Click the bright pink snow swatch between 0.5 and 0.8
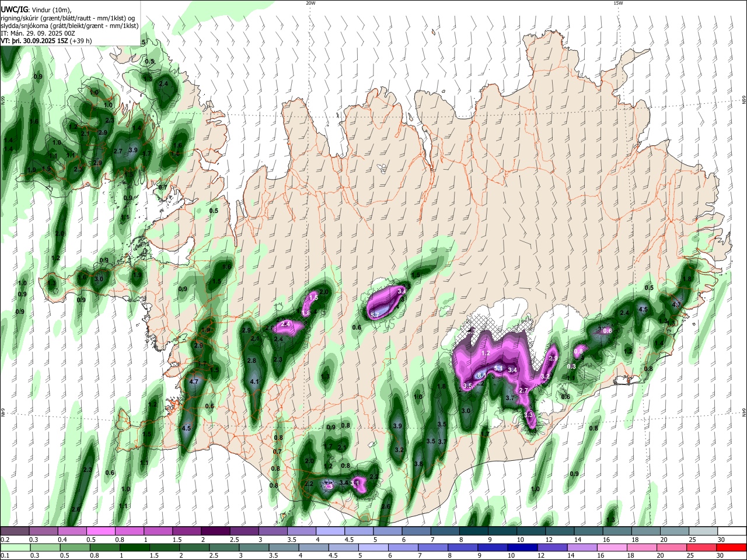 coord(101,531)
